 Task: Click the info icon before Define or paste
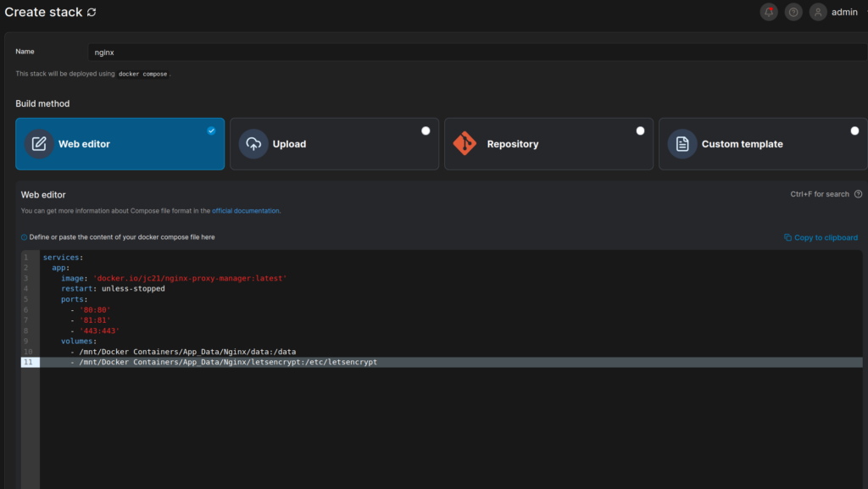pos(24,237)
